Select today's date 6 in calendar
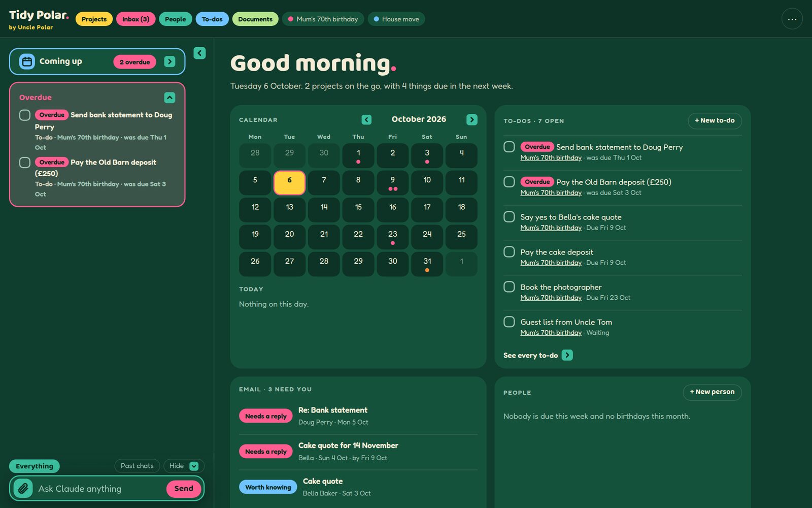The width and height of the screenshot is (812, 508). (289, 183)
